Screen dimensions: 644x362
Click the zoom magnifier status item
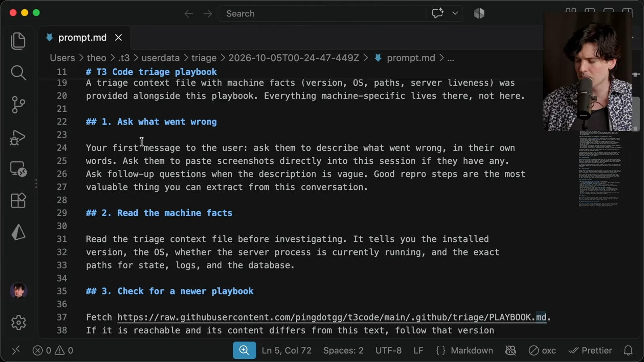point(244,350)
